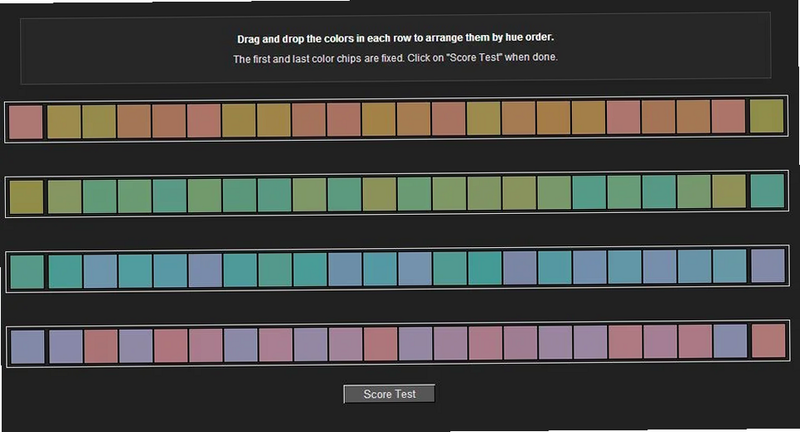Pick the next-to-last chip in the bottom row

tap(730, 341)
